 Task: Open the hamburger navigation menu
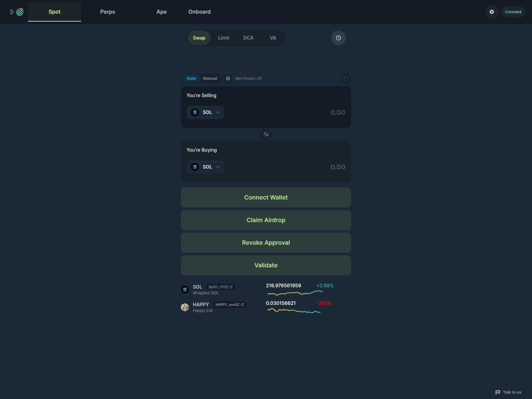[11, 12]
